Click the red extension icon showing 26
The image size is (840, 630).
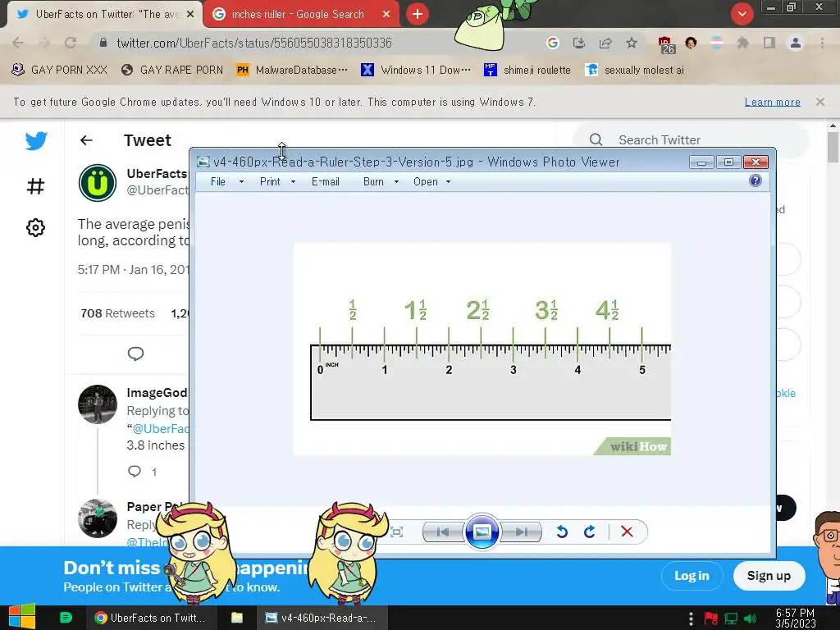666,45
